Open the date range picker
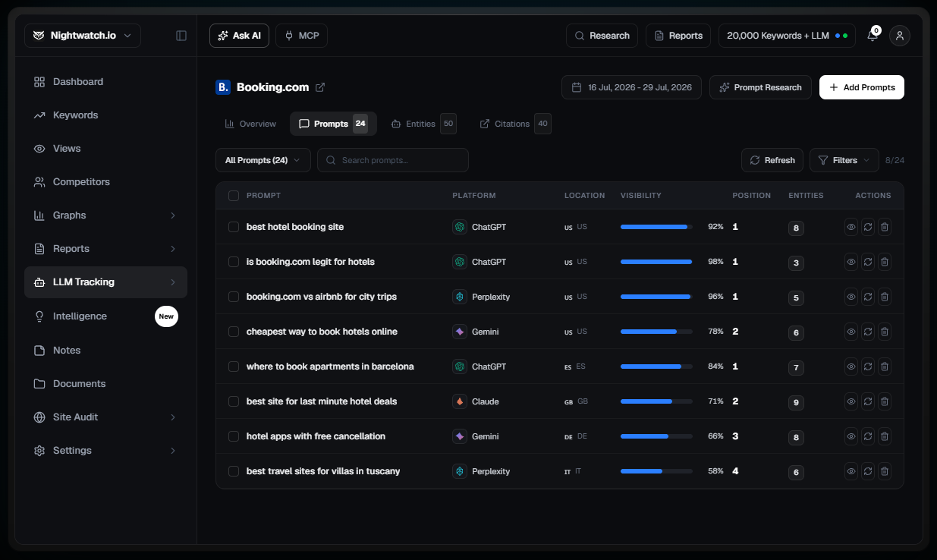The width and height of the screenshot is (937, 560). pos(631,87)
